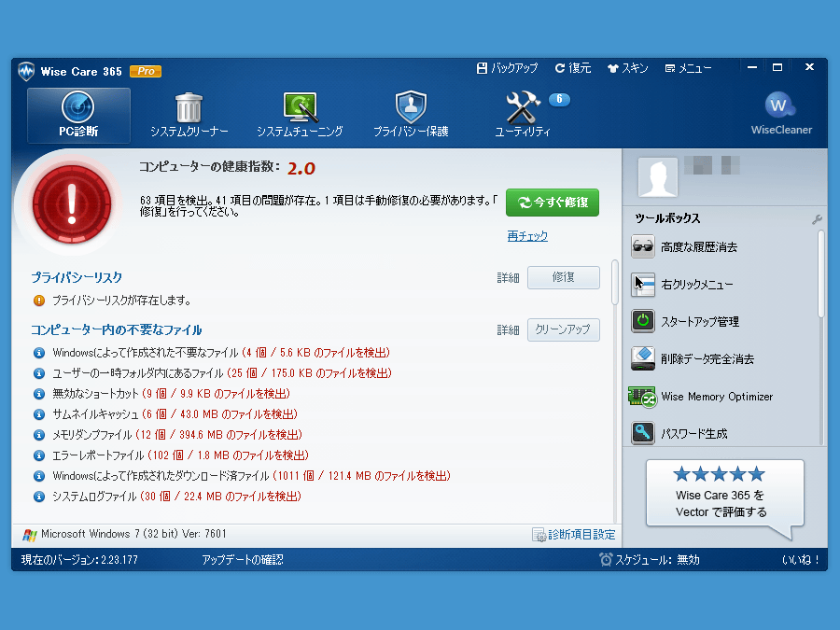This screenshot has width=840, height=630.
Task: Open パスワード生成 tool icon
Action: [x=642, y=433]
